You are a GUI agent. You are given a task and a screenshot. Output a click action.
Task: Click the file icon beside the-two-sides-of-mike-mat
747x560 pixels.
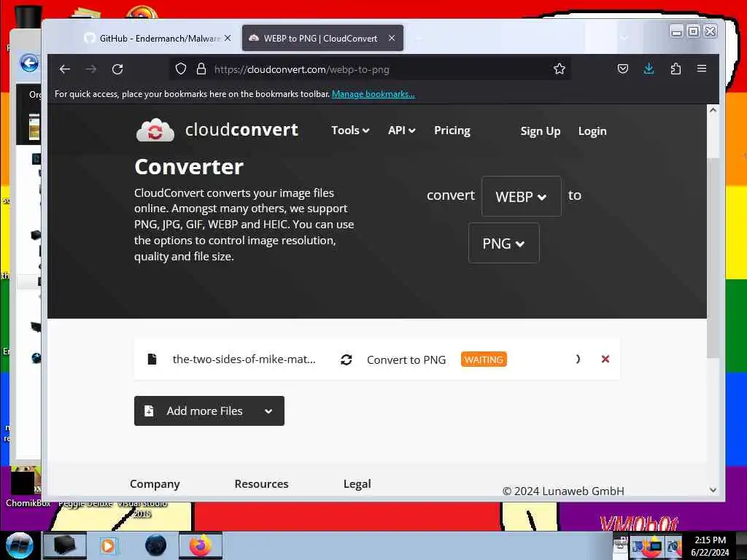152,359
